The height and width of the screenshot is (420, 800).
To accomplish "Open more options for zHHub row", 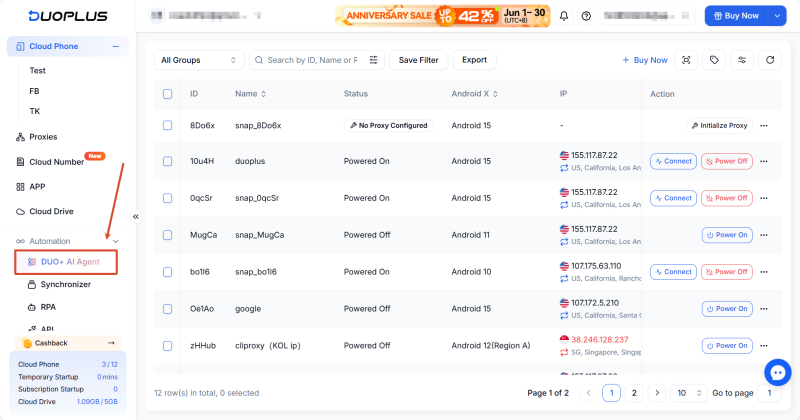I will coord(764,345).
